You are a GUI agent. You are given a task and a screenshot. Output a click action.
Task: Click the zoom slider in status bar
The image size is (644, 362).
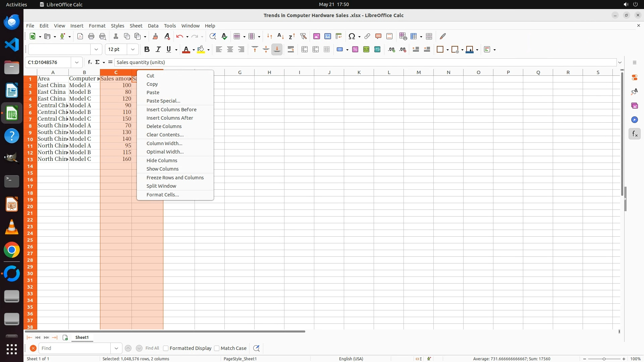pos(604,359)
